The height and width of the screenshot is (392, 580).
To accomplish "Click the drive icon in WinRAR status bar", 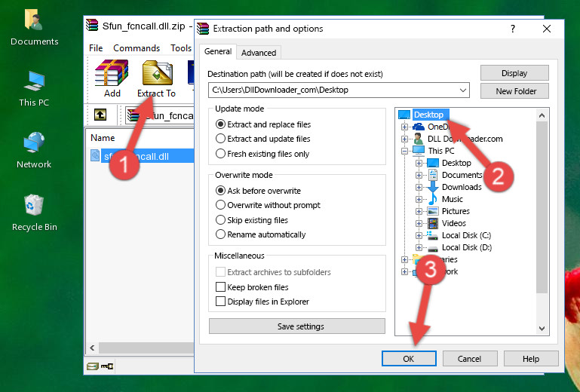I will [93, 366].
